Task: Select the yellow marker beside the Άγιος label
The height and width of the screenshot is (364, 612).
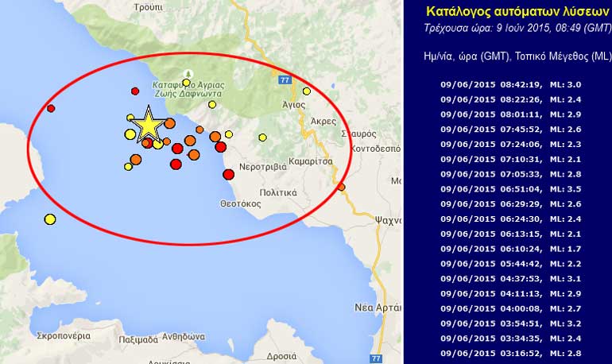Action: coord(307,91)
